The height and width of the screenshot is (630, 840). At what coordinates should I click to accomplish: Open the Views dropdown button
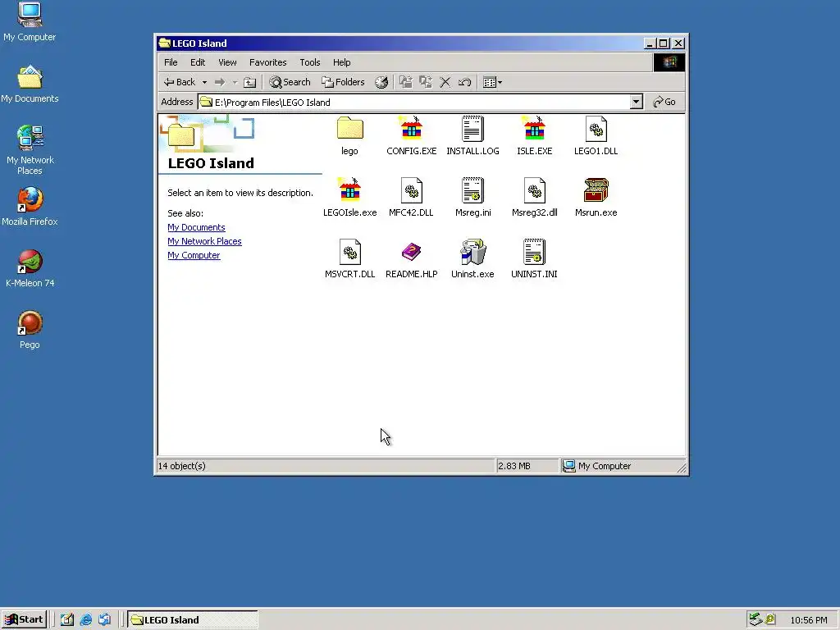(x=492, y=82)
